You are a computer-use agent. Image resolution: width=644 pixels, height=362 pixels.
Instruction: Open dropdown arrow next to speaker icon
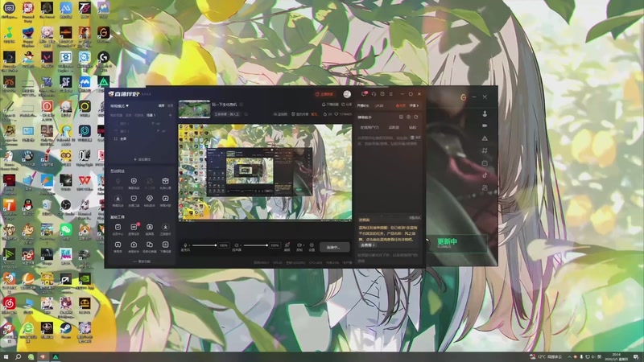pos(241,245)
